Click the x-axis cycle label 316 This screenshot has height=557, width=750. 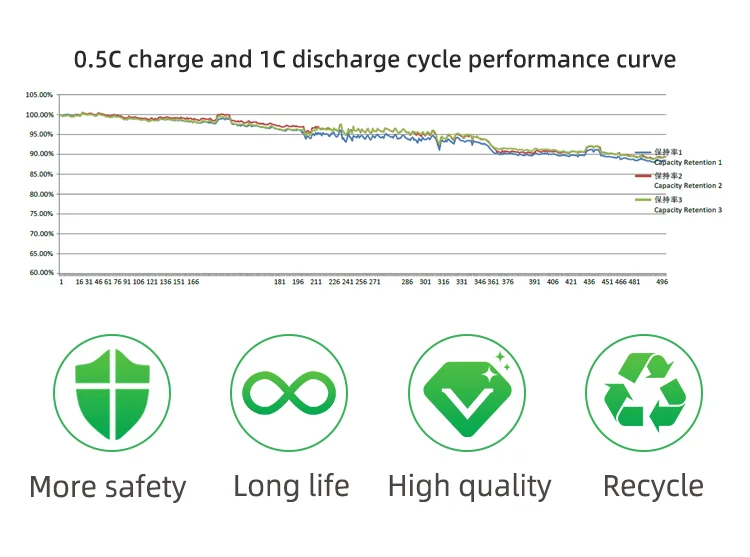pyautogui.click(x=443, y=282)
